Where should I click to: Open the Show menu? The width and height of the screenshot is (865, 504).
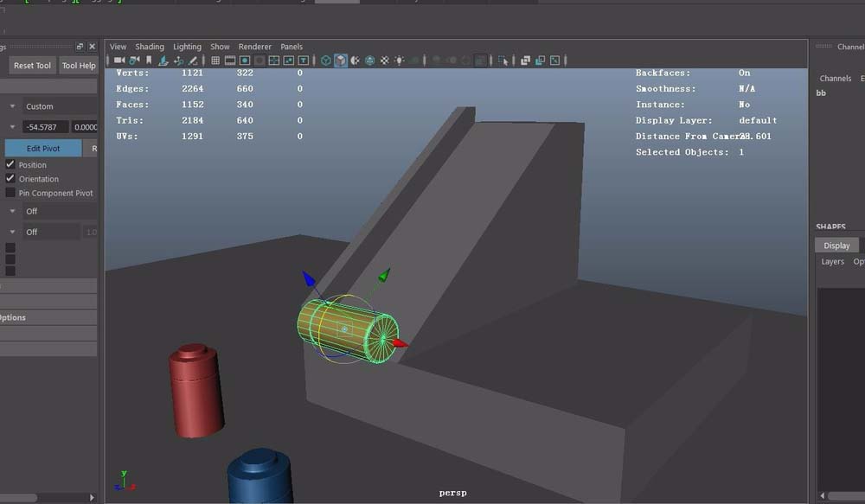pos(220,47)
